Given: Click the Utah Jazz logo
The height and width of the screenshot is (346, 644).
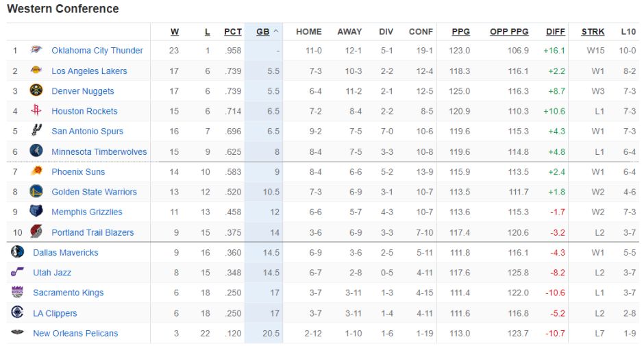Looking at the screenshot, I should click(17, 273).
